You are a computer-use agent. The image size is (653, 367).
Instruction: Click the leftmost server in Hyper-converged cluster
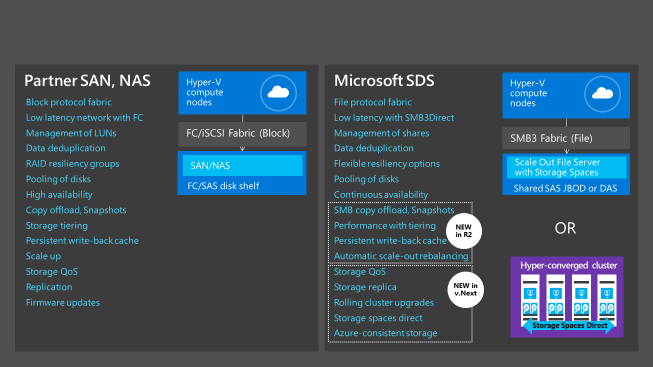(530, 300)
